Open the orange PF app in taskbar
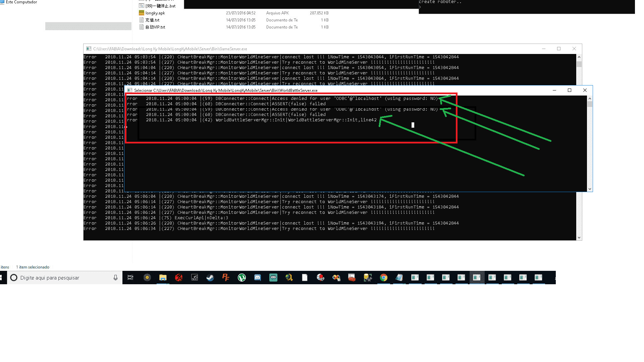 (x=226, y=278)
